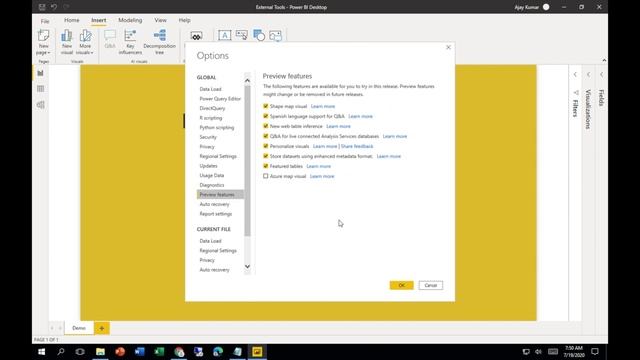Click the Image ribbon icon
Viewport: 640px width, 360px height.
[276, 36]
